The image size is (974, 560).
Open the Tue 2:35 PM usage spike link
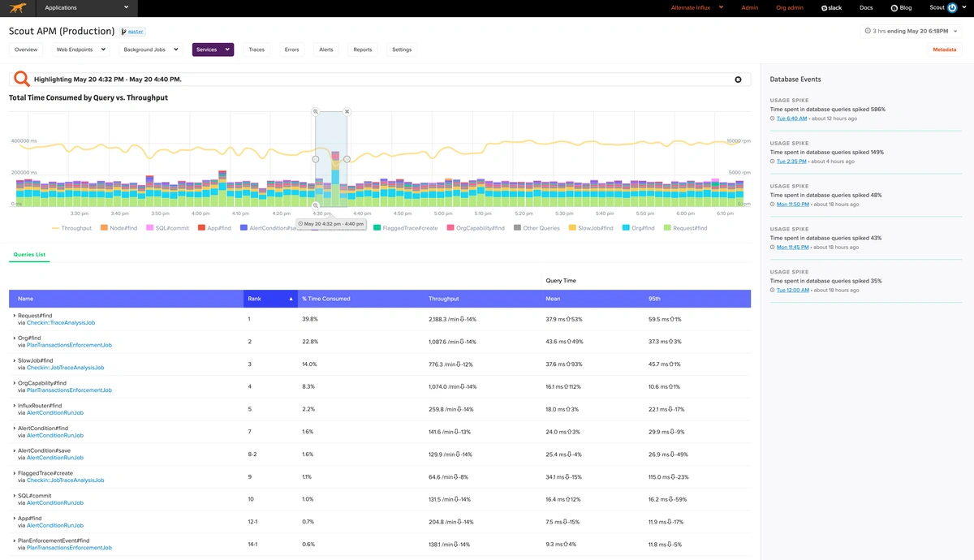[x=791, y=162]
